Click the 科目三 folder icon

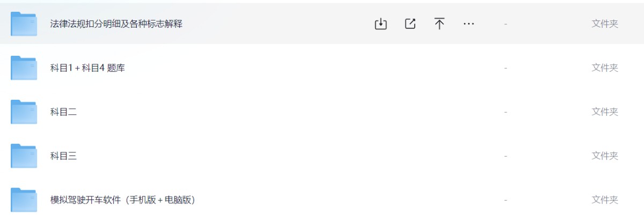point(24,156)
